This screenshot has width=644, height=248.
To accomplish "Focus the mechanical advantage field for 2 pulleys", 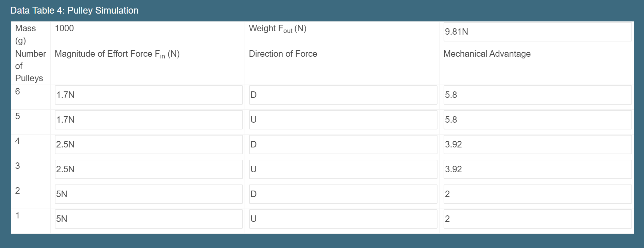I will click(x=538, y=194).
